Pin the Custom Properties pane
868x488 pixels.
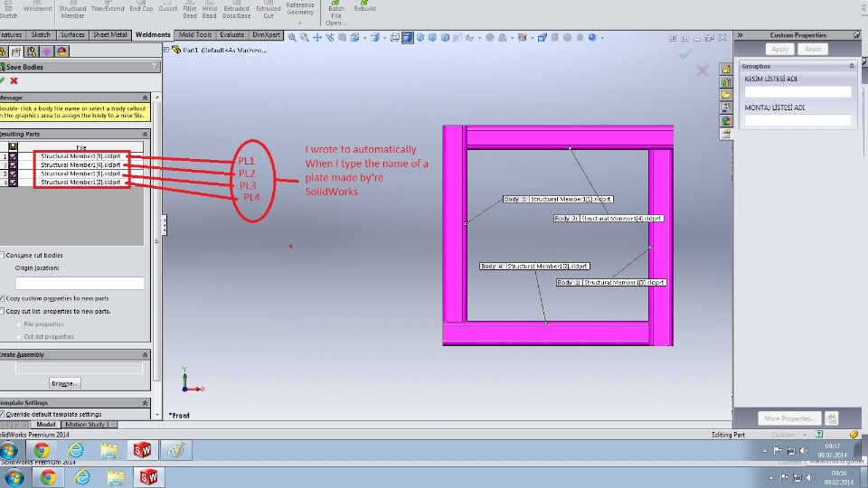[856, 35]
